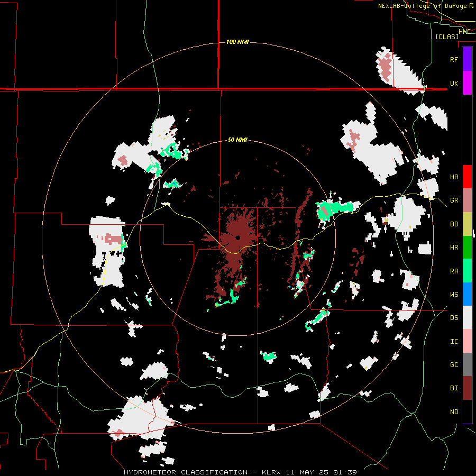Viewport: 476px width, 476px height.
Task: Select the DS legend label
Action: pyautogui.click(x=454, y=318)
